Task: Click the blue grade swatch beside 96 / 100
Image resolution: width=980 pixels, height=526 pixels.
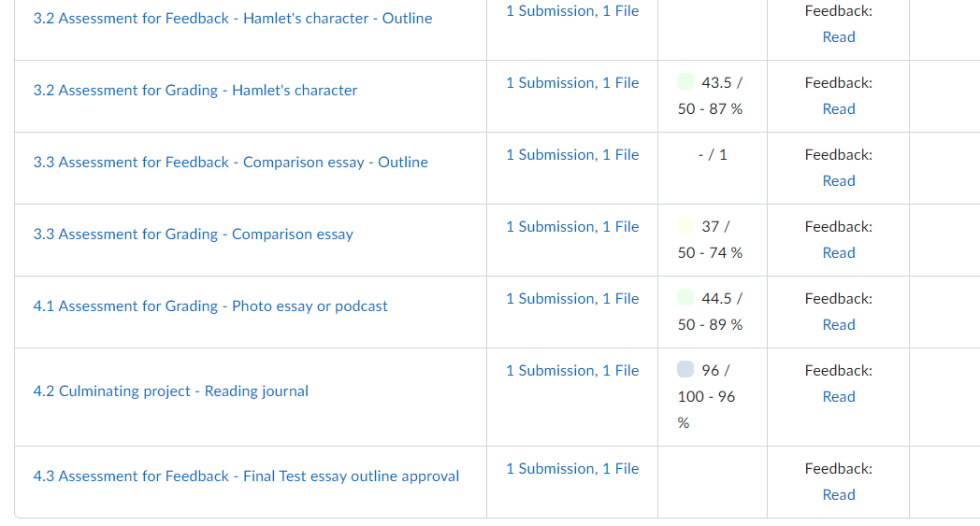Action: point(685,370)
